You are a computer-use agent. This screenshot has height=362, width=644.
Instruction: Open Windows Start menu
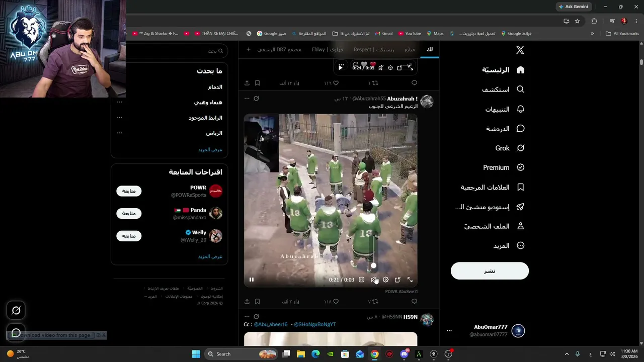(196, 354)
